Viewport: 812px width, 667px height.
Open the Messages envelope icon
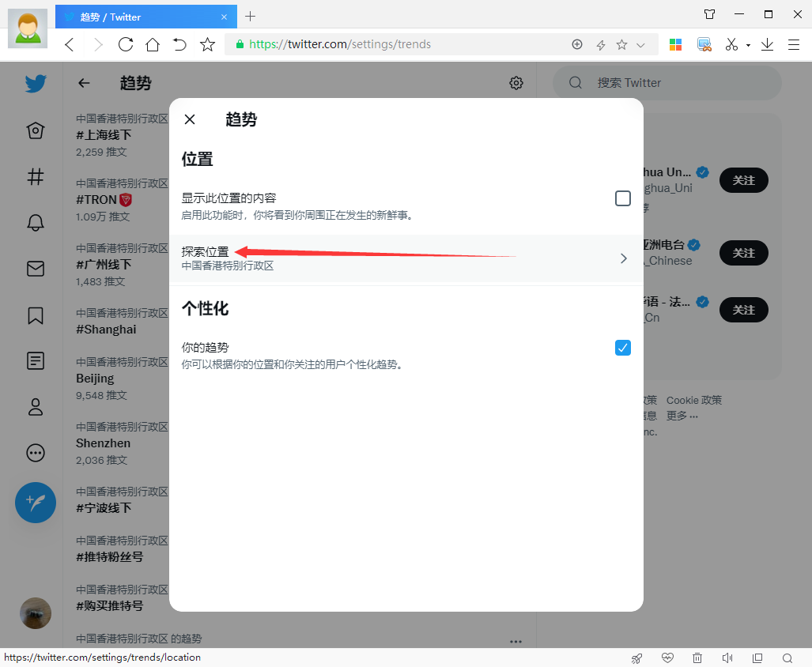(36, 269)
